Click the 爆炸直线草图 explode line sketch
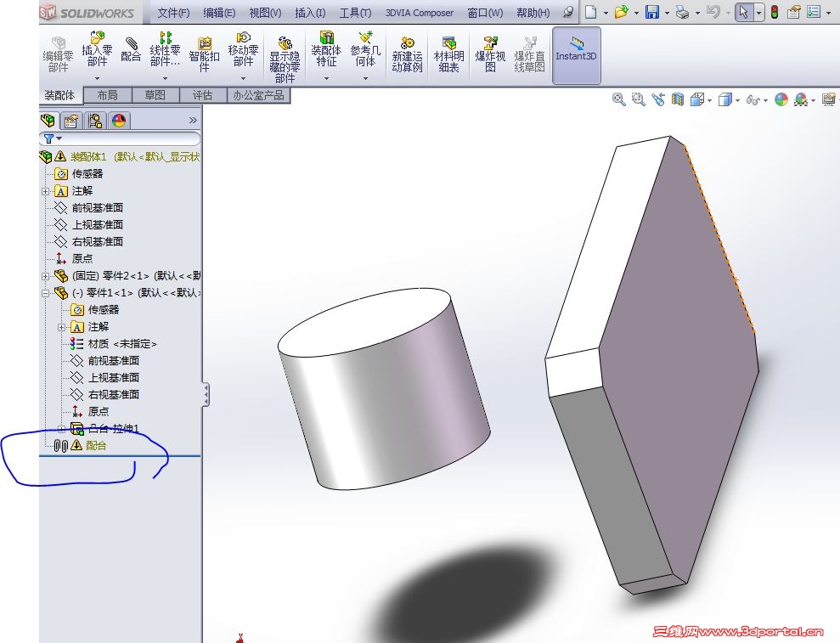This screenshot has height=643, width=840. pyautogui.click(x=529, y=55)
